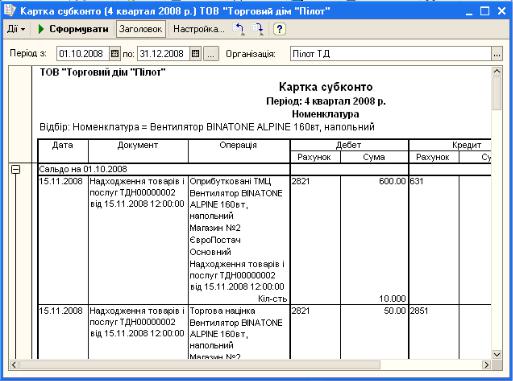Screen dimensions: 513x381
Task: Click the Кредит Рахунок subheader
Action: (433, 157)
